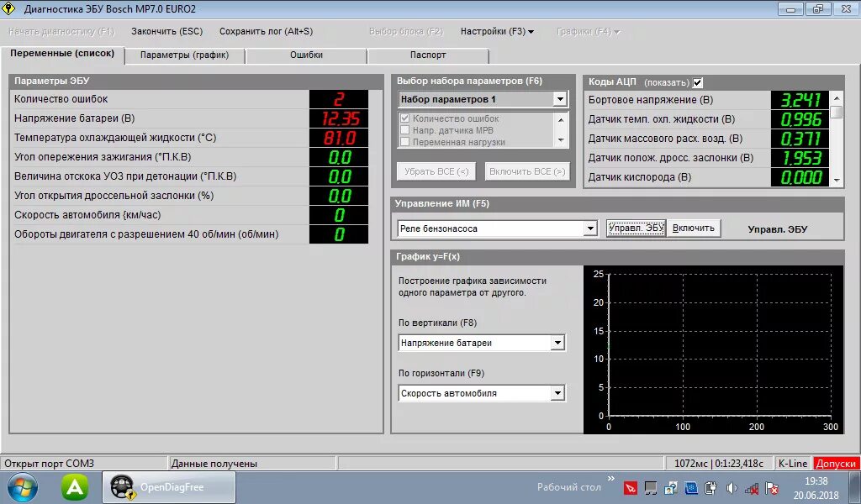This screenshot has width=861, height=504.
Task: Expand the desktop toolbar chevron in taskbar
Action: click(x=611, y=479)
